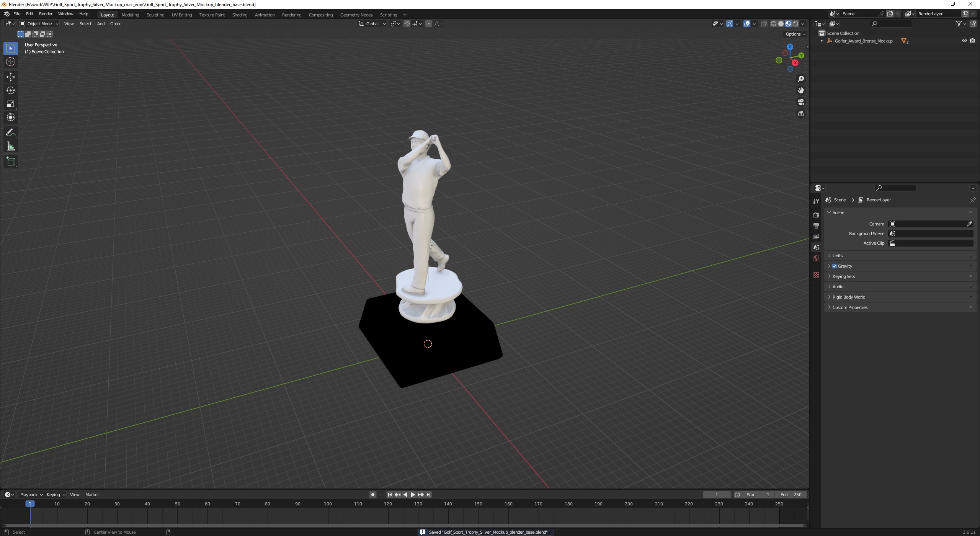Switch to Wireframe viewport shading
The image size is (980, 536).
(x=774, y=24)
